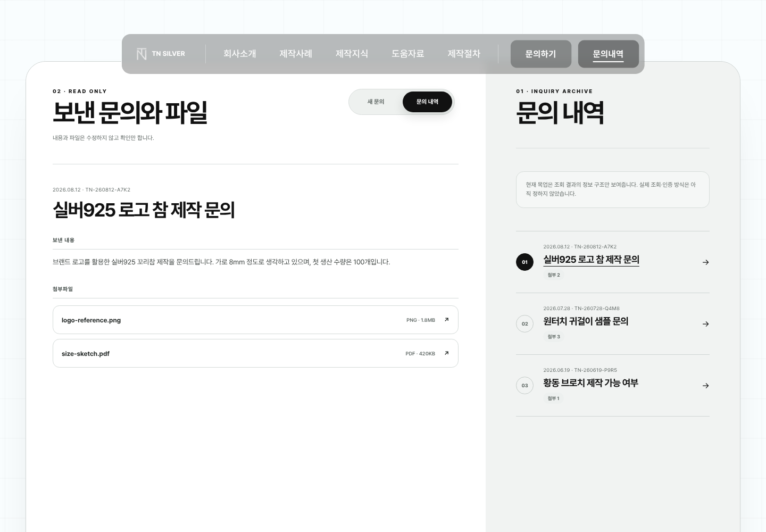The height and width of the screenshot is (532, 766).
Task: Click arrow next to 원터치 귀걸이 샘플 문의
Action: 705,324
